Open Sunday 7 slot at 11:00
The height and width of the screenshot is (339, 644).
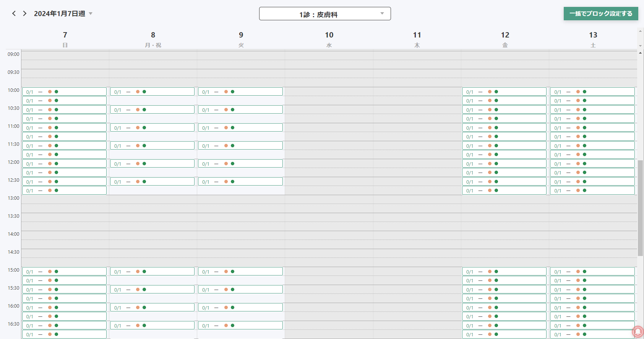coord(64,127)
